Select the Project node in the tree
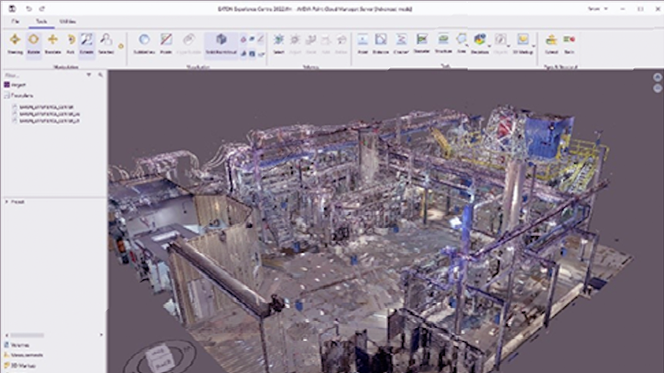 (15, 85)
